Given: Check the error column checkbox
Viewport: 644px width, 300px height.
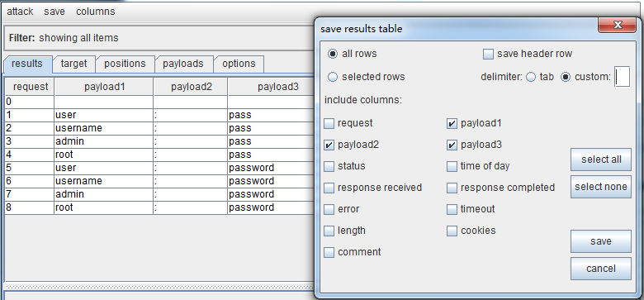Looking at the screenshot, I should 329,209.
